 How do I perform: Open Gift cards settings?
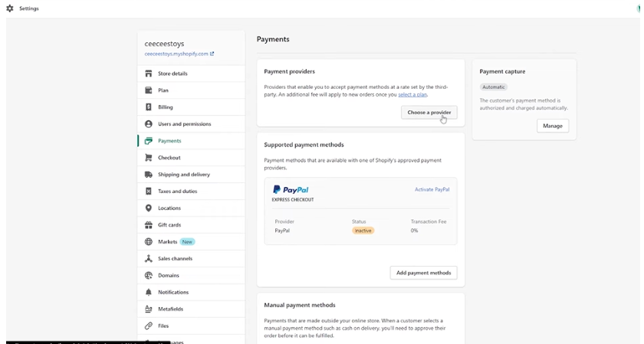point(191,225)
